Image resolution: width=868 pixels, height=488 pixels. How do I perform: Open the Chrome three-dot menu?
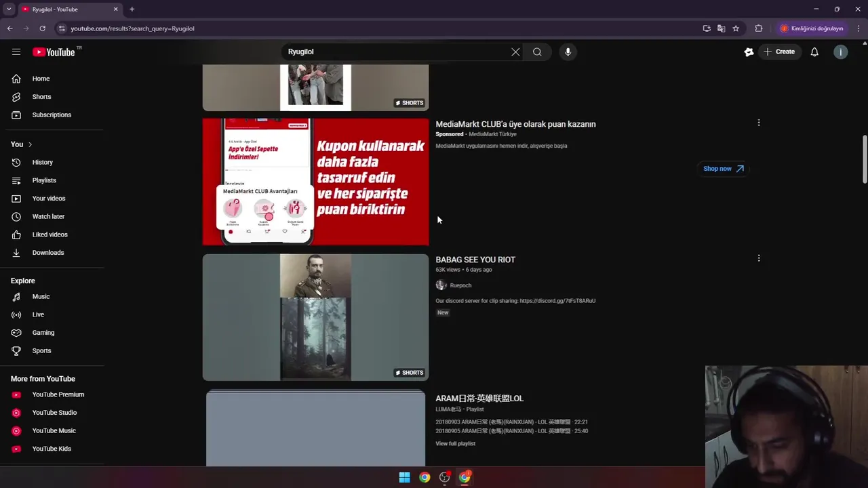[859, 28]
